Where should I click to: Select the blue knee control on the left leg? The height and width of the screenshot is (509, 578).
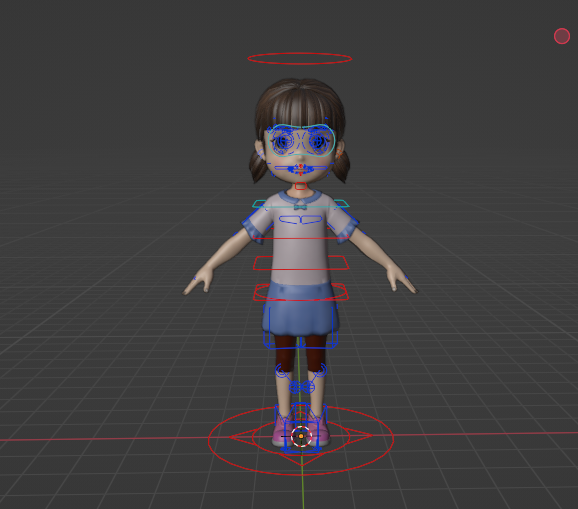click(x=283, y=370)
